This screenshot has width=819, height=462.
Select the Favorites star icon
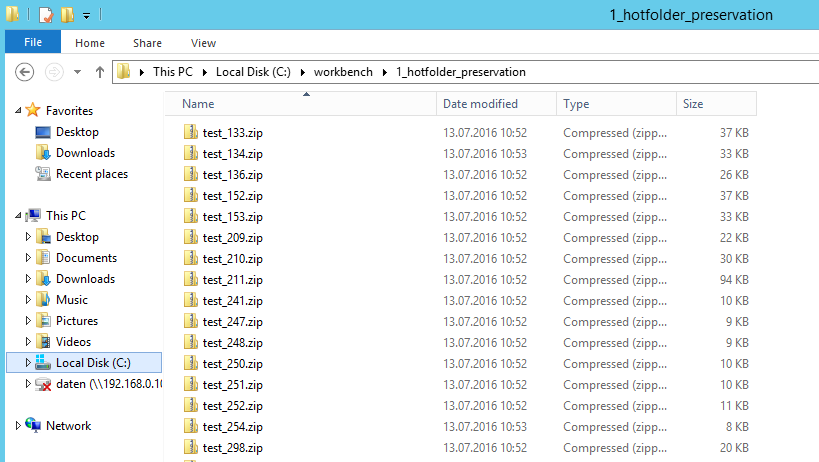(x=33, y=111)
